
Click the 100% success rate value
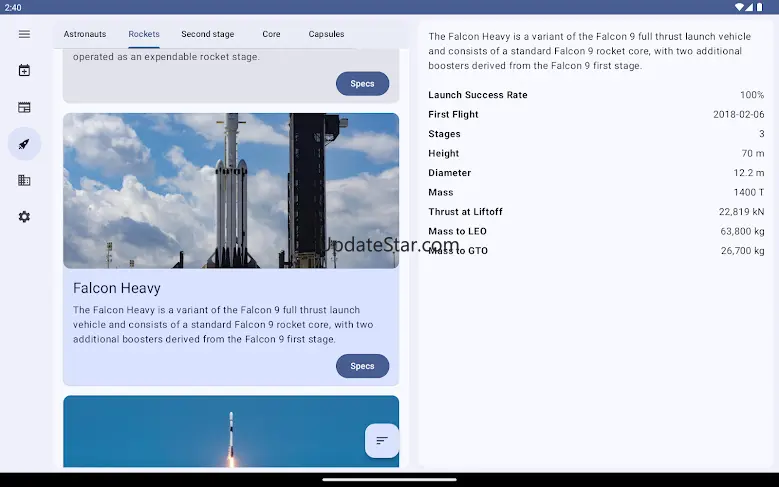click(752, 95)
